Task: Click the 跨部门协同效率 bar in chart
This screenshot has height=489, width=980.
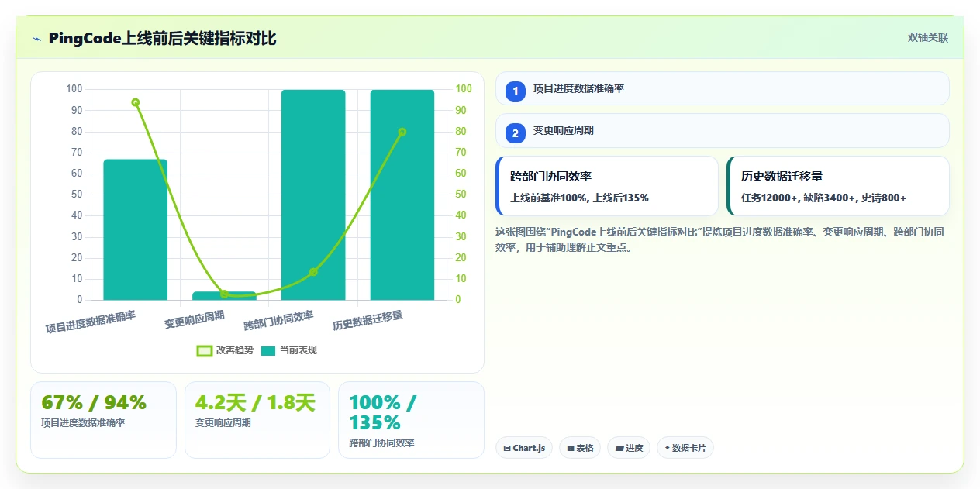Action: [x=313, y=195]
